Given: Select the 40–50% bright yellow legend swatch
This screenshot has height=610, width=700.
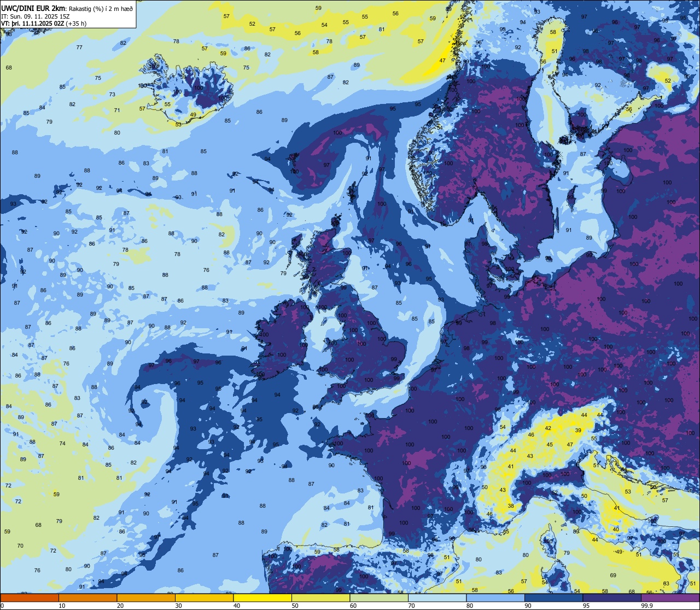Looking at the screenshot, I should [x=262, y=597].
